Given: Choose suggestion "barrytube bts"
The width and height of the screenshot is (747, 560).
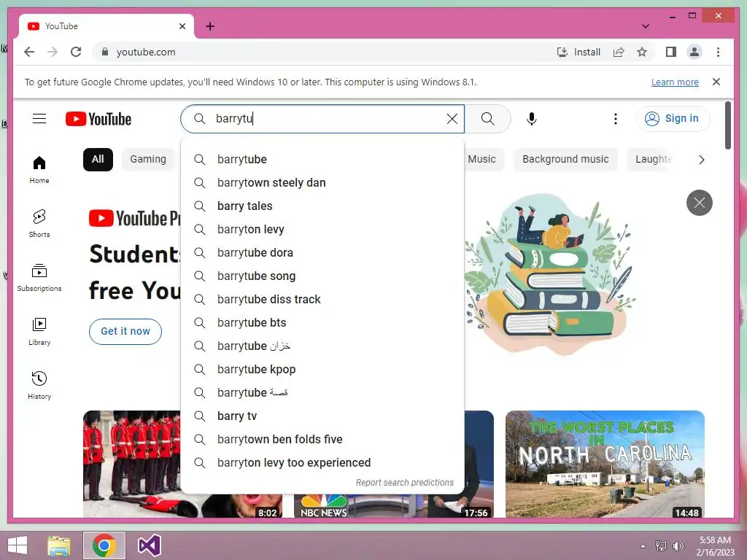Looking at the screenshot, I should coord(322,322).
